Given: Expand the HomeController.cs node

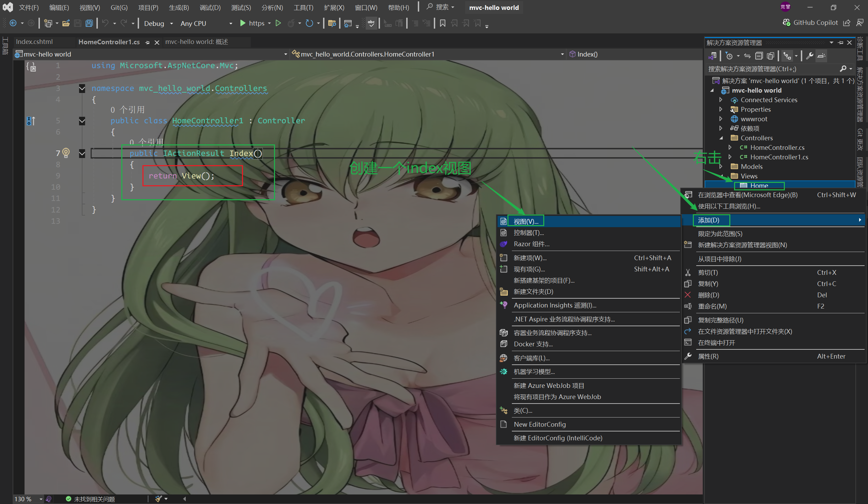Looking at the screenshot, I should (x=730, y=147).
